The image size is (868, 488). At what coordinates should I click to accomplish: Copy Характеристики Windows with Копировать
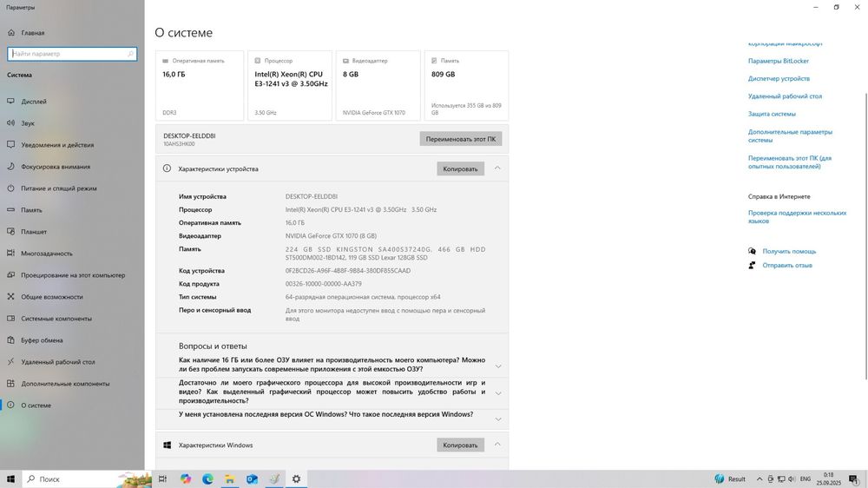tap(460, 445)
